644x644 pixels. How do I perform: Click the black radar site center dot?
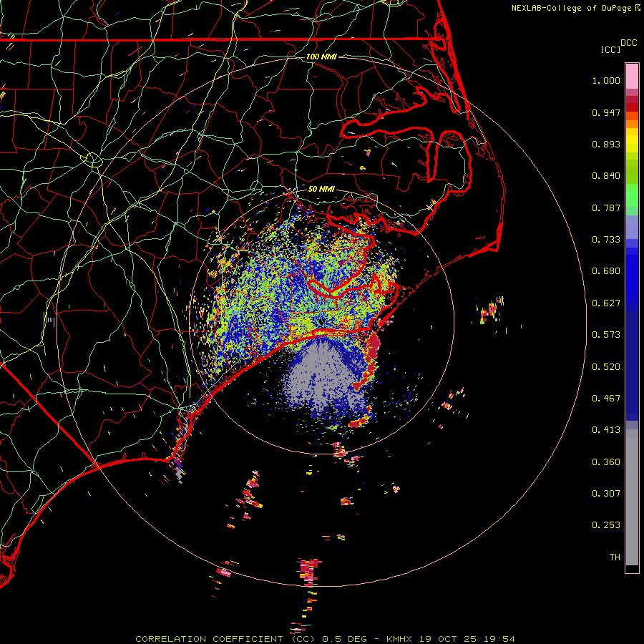tap(321, 321)
